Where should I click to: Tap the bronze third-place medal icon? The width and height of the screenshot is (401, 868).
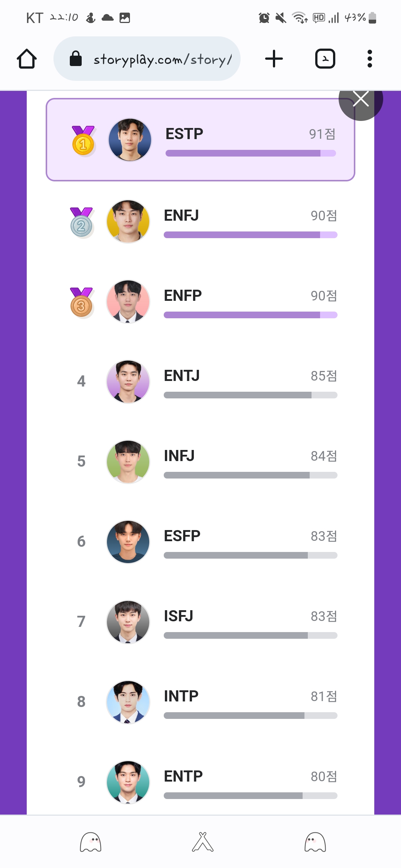click(81, 303)
